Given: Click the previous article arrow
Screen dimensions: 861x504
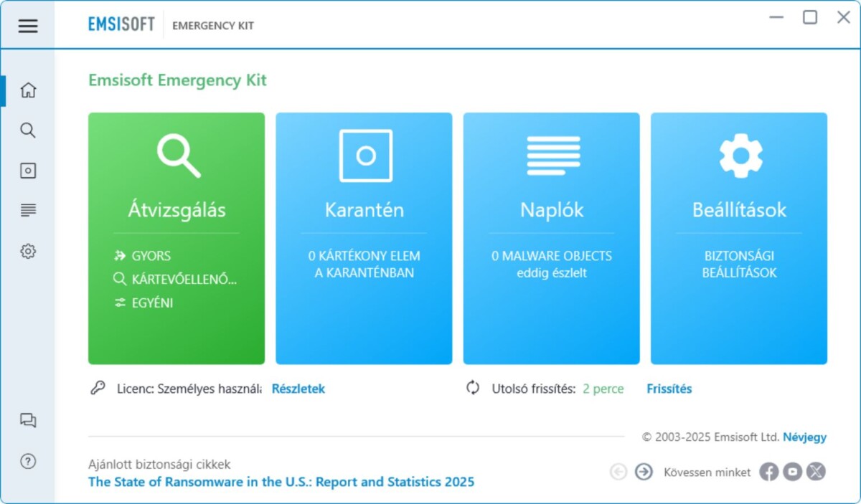Looking at the screenshot, I should [x=618, y=472].
